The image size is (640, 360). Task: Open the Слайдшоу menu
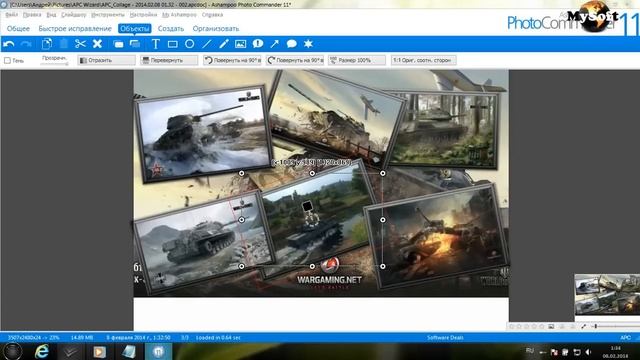[73, 15]
